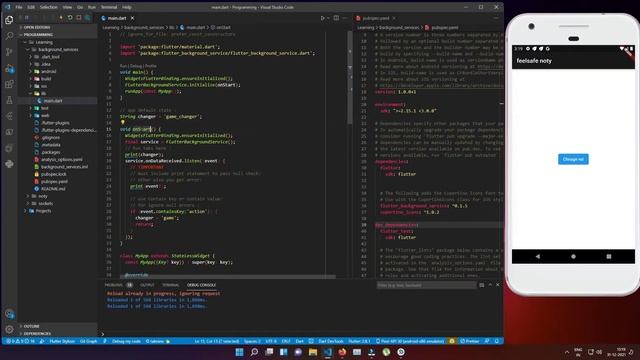Open the File menu
640x360 pixels.
(x=19, y=7)
